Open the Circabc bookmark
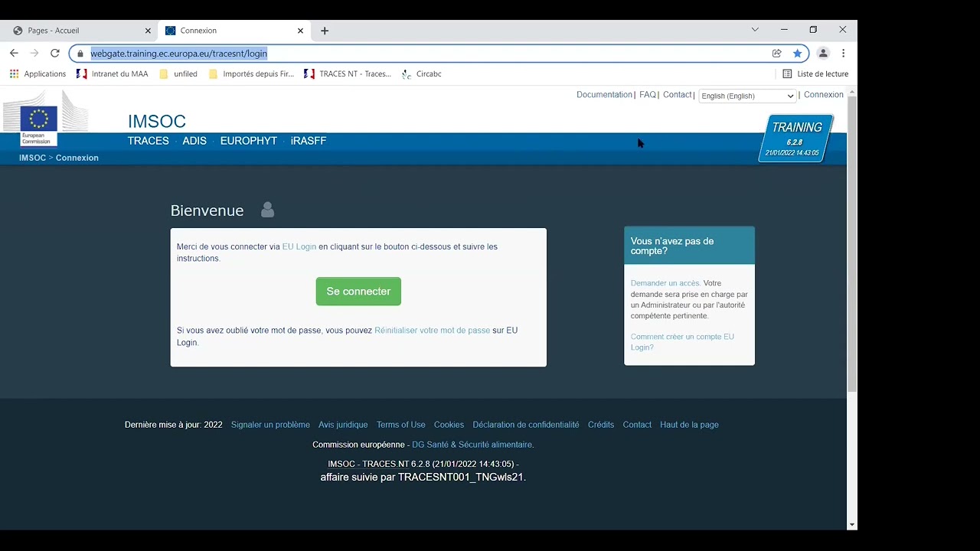 422,74
